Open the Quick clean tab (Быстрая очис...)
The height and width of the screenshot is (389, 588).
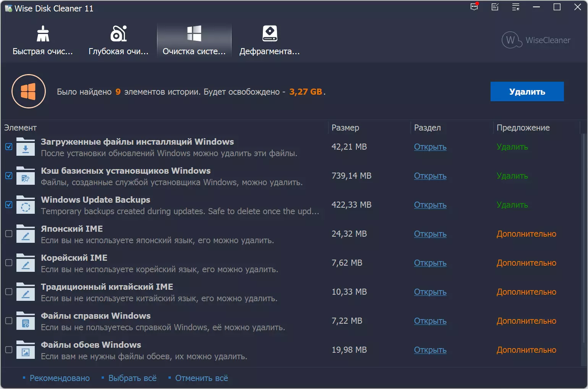[x=43, y=40]
